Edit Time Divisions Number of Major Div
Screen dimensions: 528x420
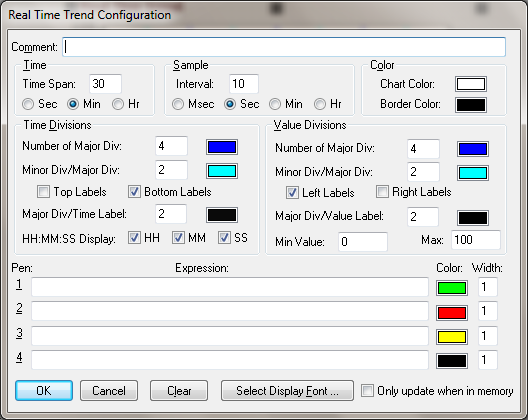(171, 146)
